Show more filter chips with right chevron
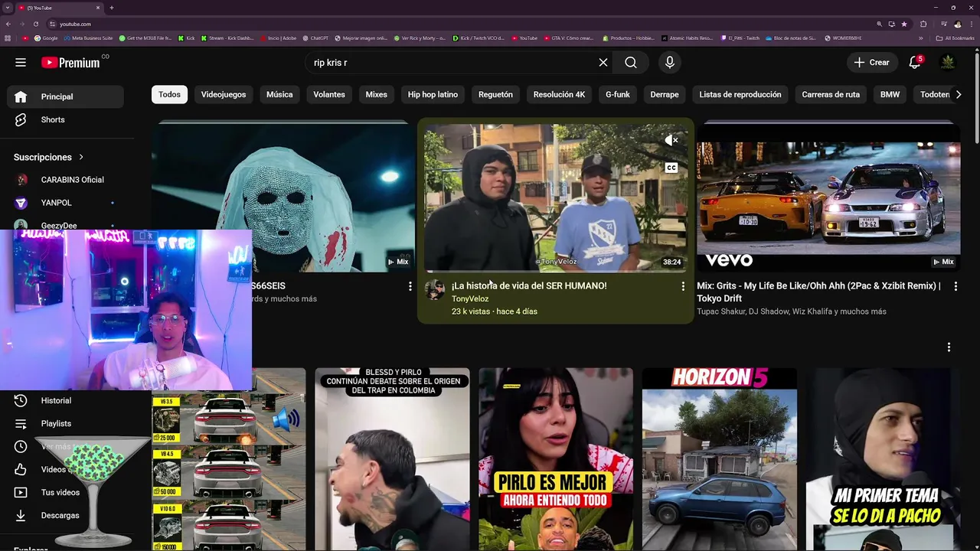 click(x=959, y=94)
